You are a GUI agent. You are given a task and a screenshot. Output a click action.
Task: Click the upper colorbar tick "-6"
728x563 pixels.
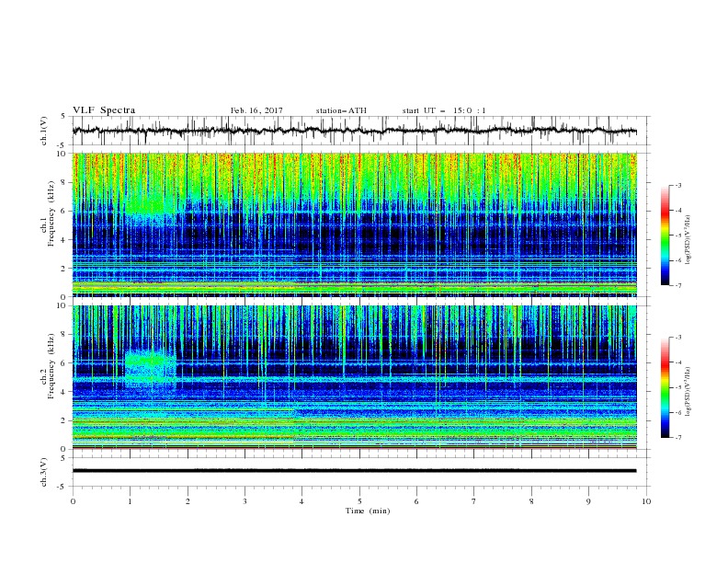(677, 260)
